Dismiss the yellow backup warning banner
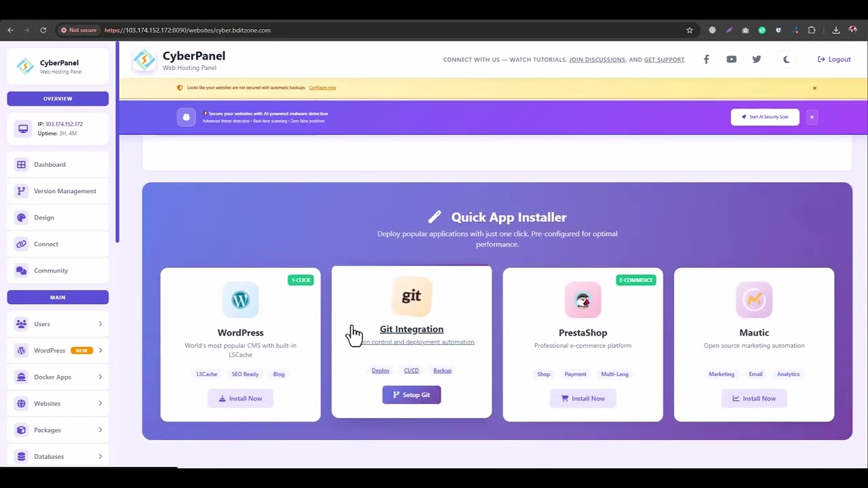Screen dimensions: 868x488 [x=814, y=87]
